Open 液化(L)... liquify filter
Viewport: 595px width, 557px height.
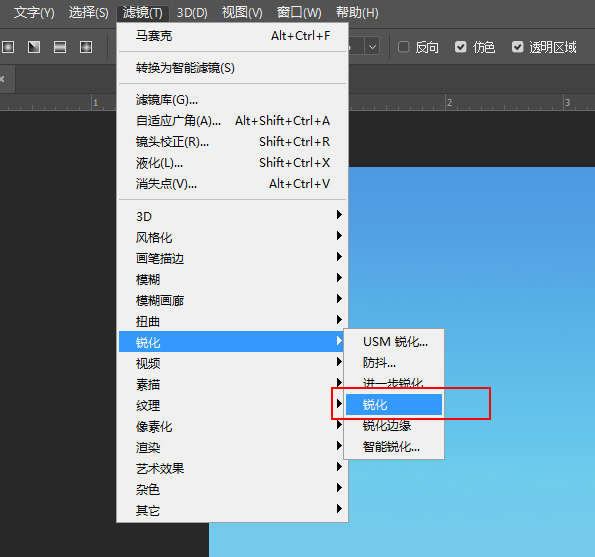click(233, 163)
